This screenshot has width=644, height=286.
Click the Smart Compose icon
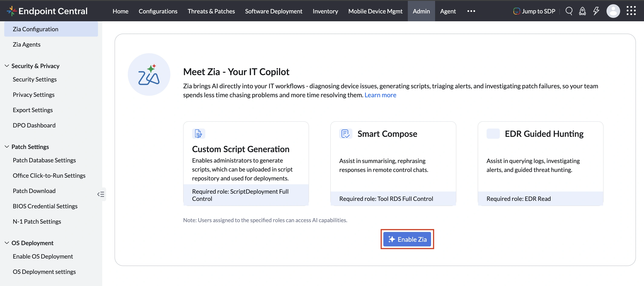[345, 134]
